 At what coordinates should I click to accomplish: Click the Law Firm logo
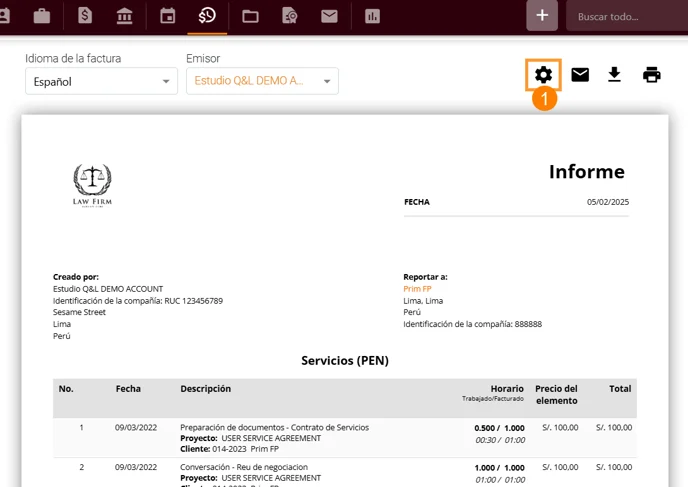pyautogui.click(x=92, y=185)
